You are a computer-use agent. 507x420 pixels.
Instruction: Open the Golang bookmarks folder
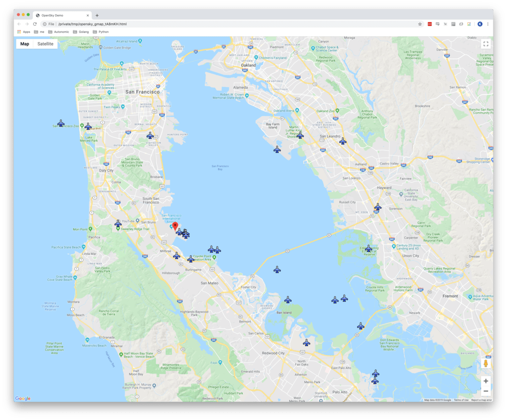pyautogui.click(x=81, y=32)
